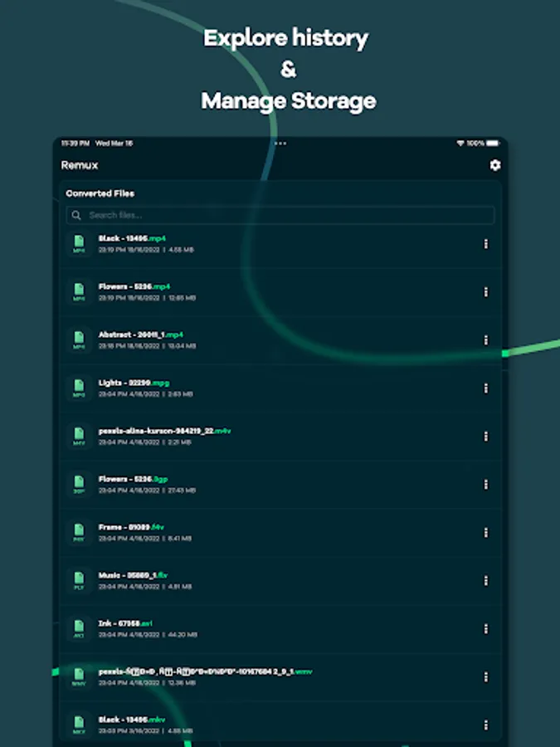Click the 3GP file icon for Flowers
This screenshot has width=560, height=747.
[x=79, y=485]
